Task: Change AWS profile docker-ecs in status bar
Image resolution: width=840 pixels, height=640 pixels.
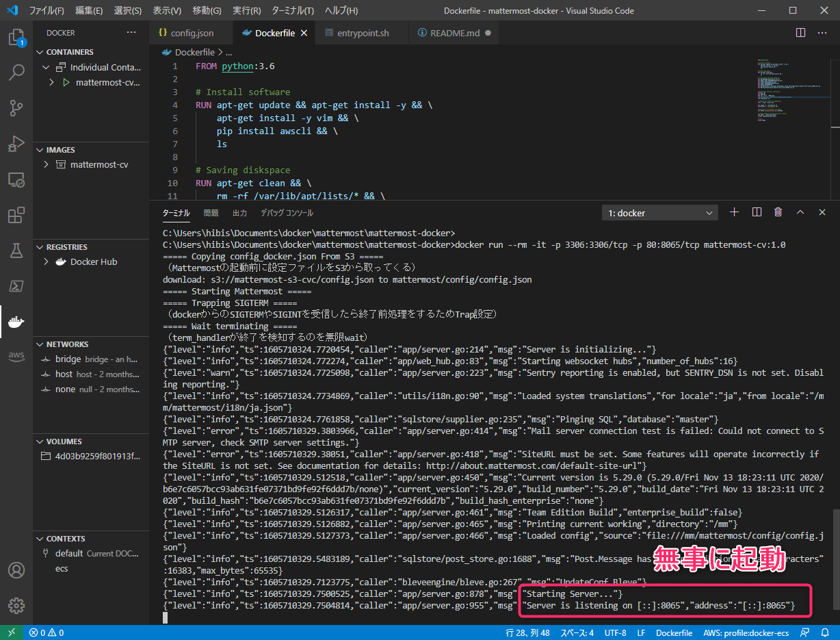Action: 745,633
